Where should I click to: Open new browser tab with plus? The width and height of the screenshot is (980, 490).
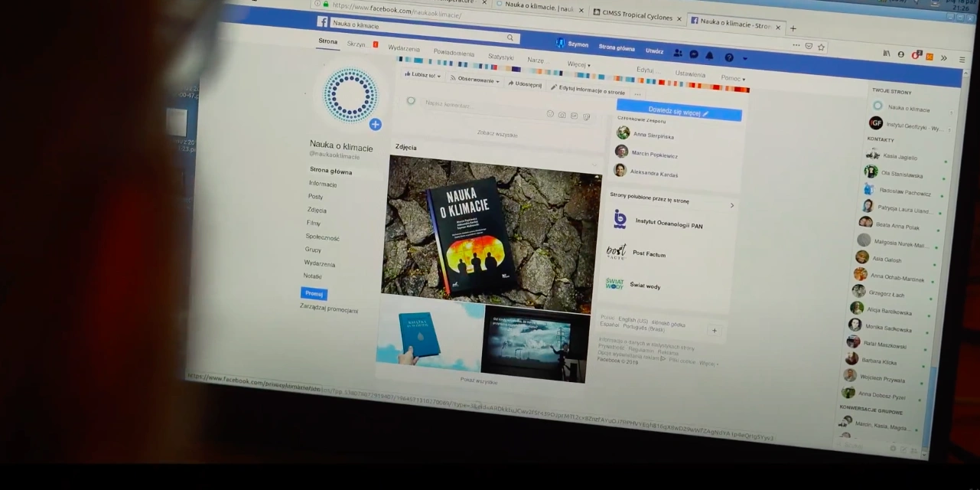tap(793, 28)
